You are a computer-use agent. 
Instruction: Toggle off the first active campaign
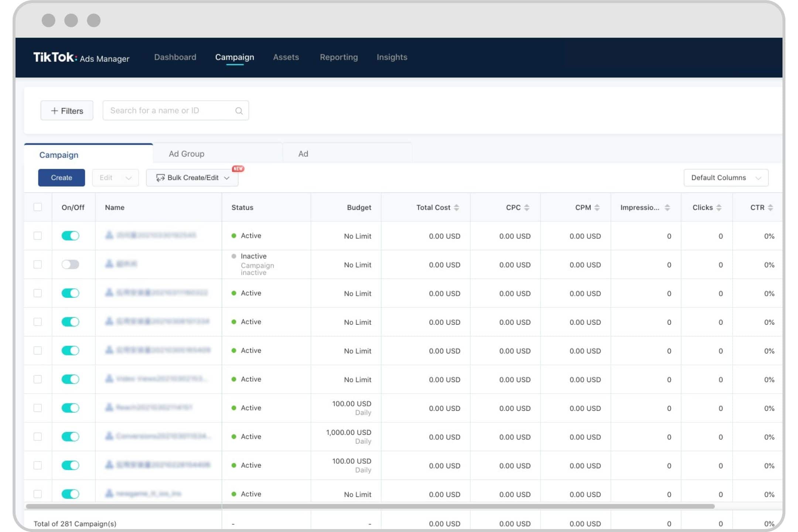(x=70, y=236)
